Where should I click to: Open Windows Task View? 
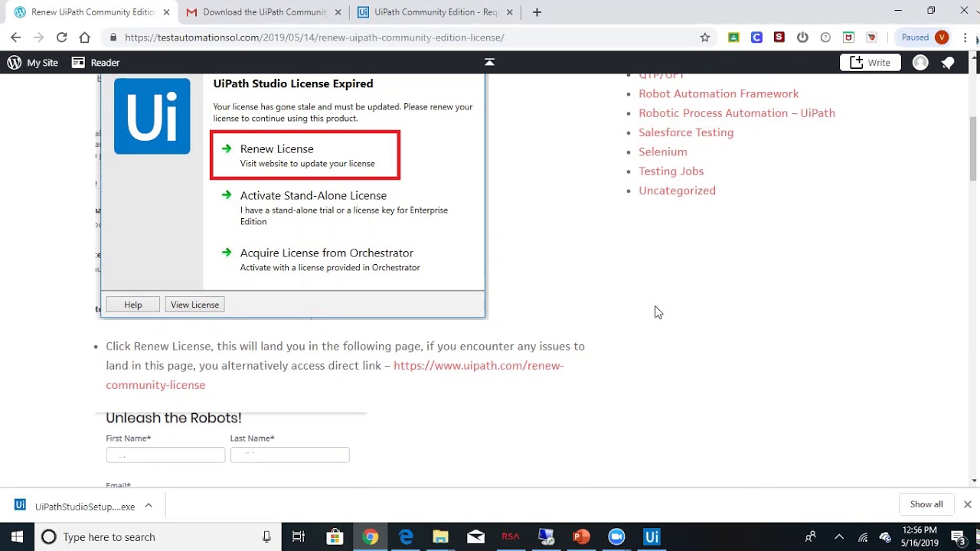299,536
